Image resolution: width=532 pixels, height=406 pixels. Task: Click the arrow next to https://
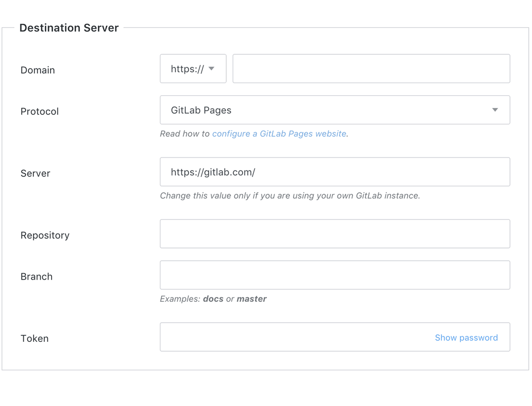tap(212, 68)
